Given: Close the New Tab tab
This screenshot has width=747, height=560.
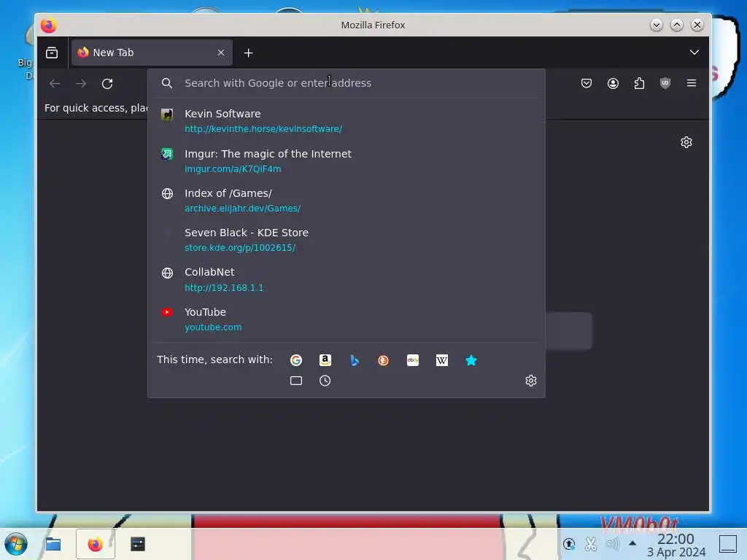Looking at the screenshot, I should [x=220, y=52].
